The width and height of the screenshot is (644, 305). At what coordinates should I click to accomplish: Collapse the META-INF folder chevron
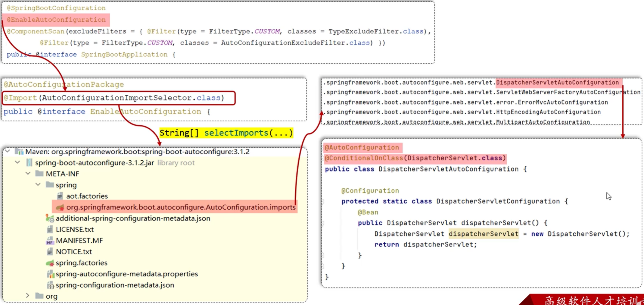pos(28,174)
